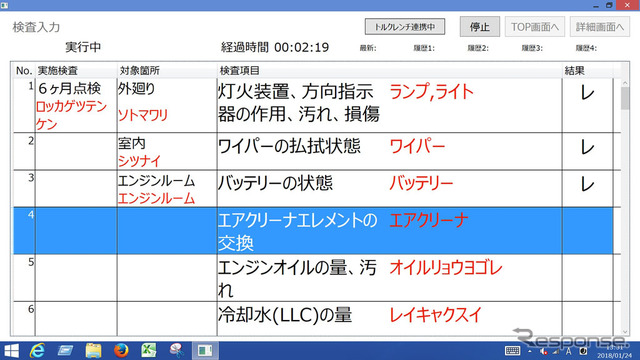Click the result check in row 1

587,93
